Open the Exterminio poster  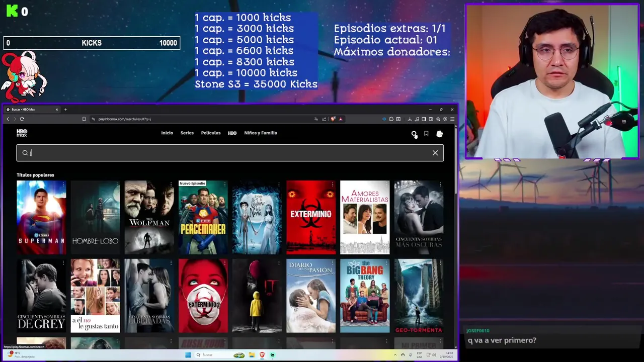pos(311,217)
